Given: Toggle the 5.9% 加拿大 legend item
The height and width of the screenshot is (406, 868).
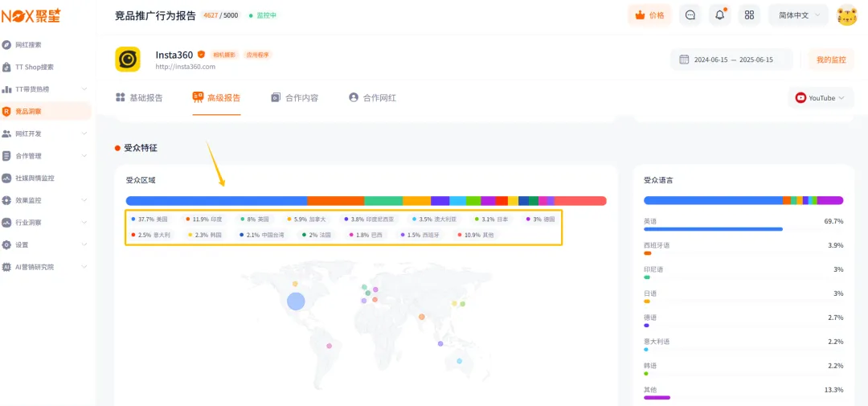Looking at the screenshot, I should click(x=308, y=219).
